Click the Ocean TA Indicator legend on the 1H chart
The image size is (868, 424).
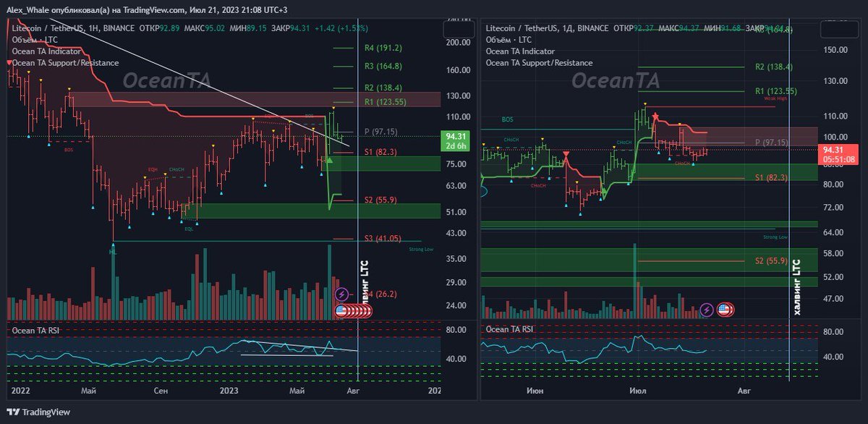(46, 51)
